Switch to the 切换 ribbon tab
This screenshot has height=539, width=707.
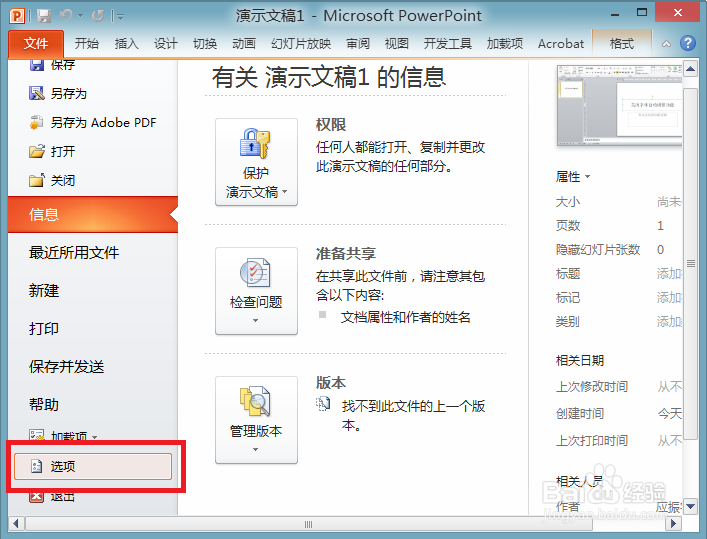[205, 44]
